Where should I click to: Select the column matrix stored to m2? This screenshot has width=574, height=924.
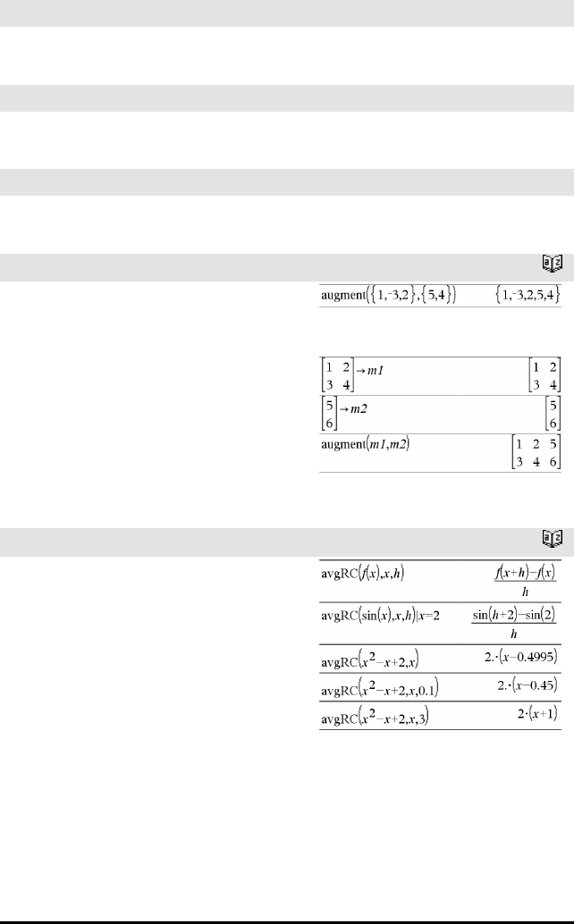click(344, 415)
